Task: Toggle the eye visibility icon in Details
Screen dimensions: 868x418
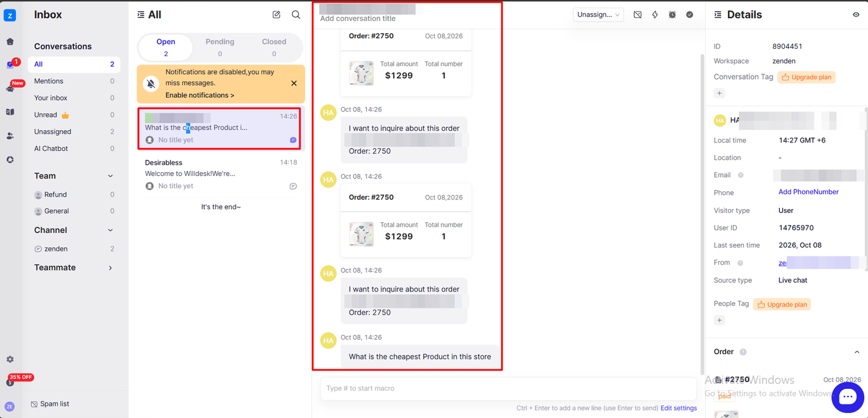Action: pyautogui.click(x=856, y=15)
